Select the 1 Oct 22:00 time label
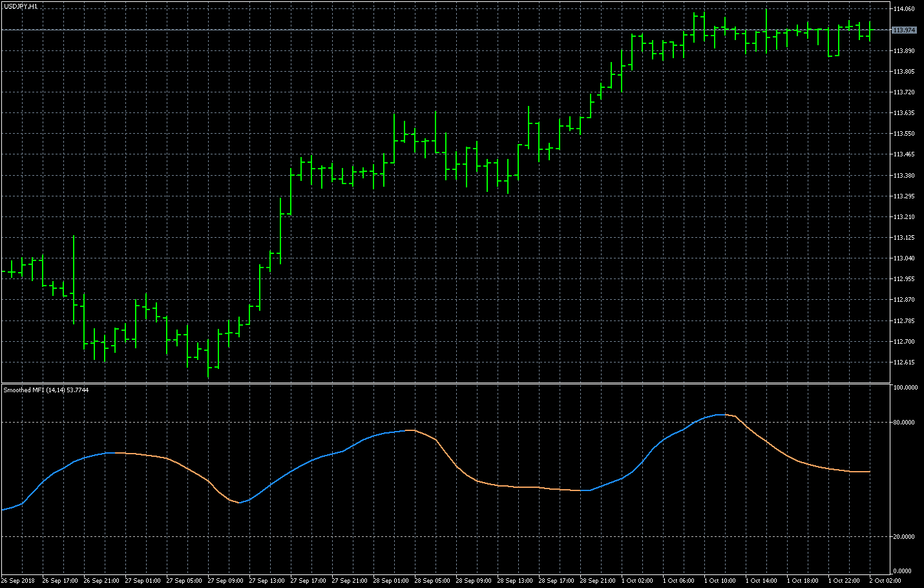This screenshot has width=924, height=588. (x=844, y=581)
